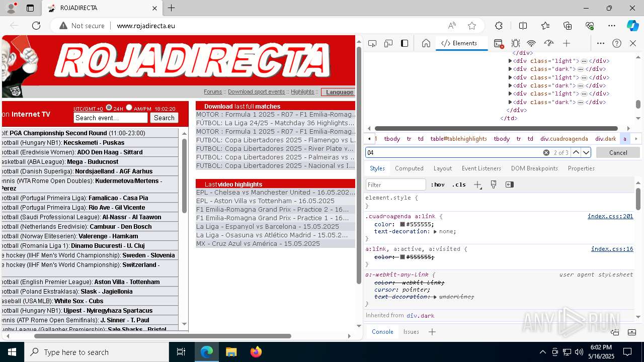This screenshot has width=644, height=362.
Task: Open the Properties tab
Action: [581, 168]
